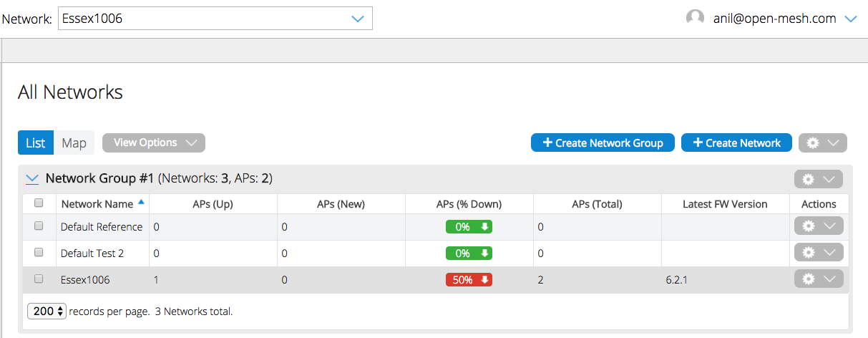Click the APs up value 1 for Essex1006
868x338 pixels.
[x=156, y=280]
